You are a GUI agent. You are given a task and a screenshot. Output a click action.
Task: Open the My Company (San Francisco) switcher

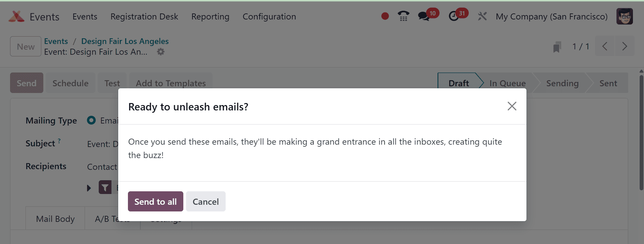point(551,16)
